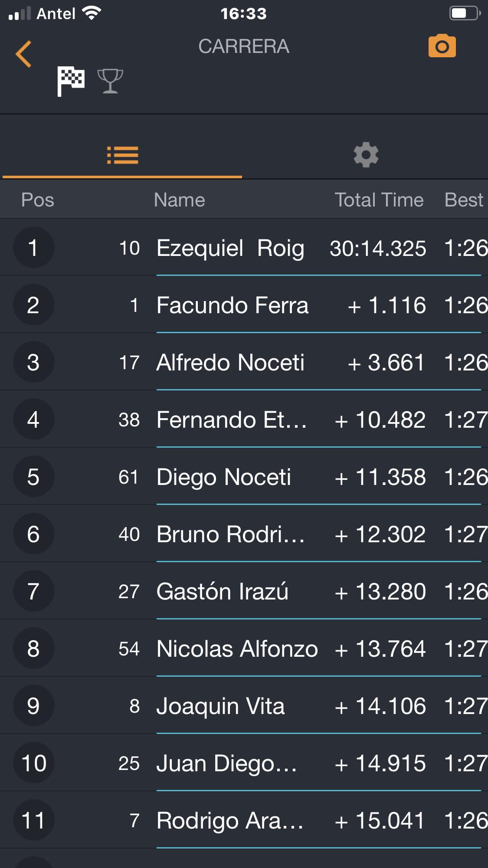Sort by Name column header

pos(179,200)
